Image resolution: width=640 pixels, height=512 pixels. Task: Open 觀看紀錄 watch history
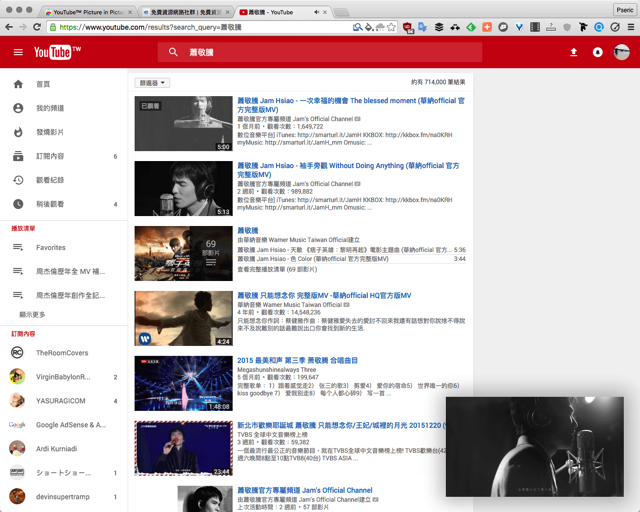click(50, 180)
